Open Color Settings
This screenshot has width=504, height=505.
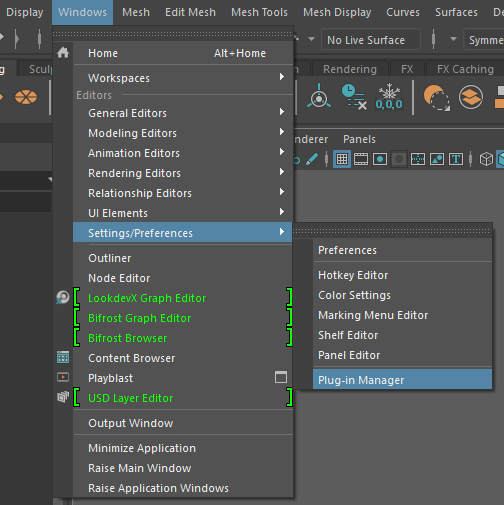click(403, 295)
